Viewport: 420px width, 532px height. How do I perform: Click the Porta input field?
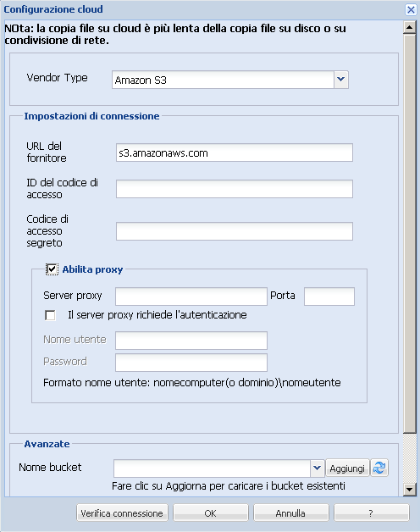(329, 296)
